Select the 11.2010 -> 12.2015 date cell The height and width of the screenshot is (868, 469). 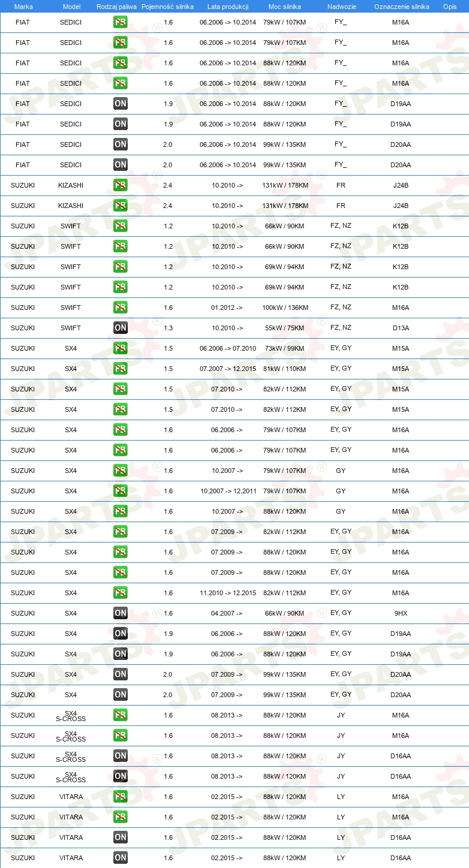coord(228,593)
